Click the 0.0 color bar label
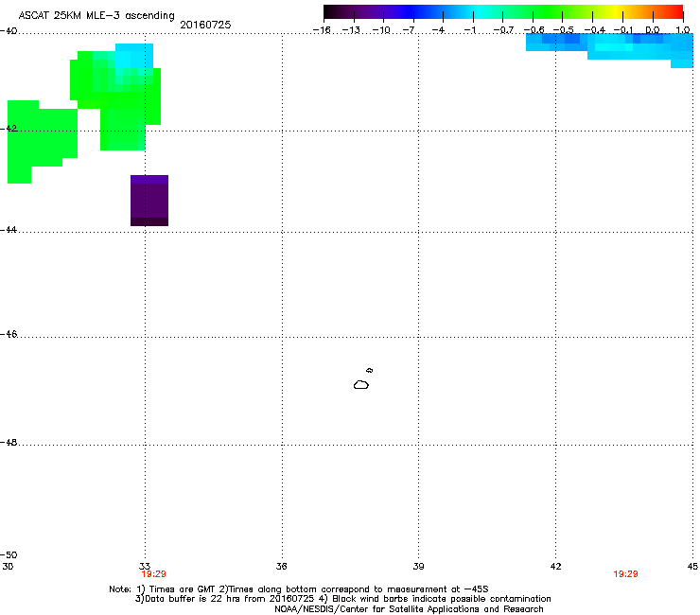This screenshot has width=700, height=615. point(653,30)
